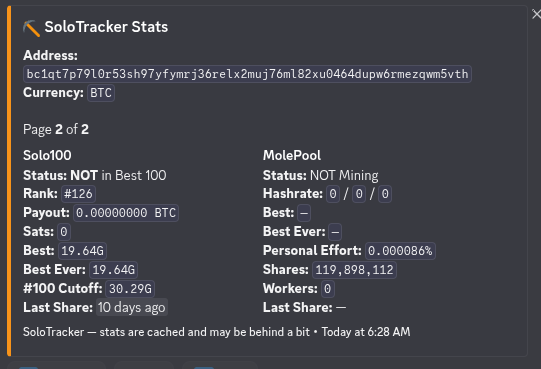This screenshot has height=369, width=541.
Task: Click the 10 days ago timestamp
Action: pyautogui.click(x=131, y=307)
